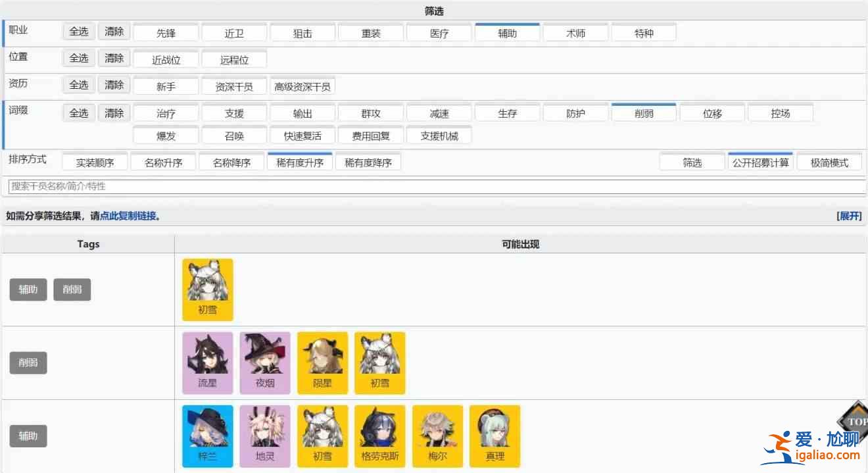Screen dimensions: 868x473
Task: Switch to 极简模式 mode
Action: (x=829, y=162)
